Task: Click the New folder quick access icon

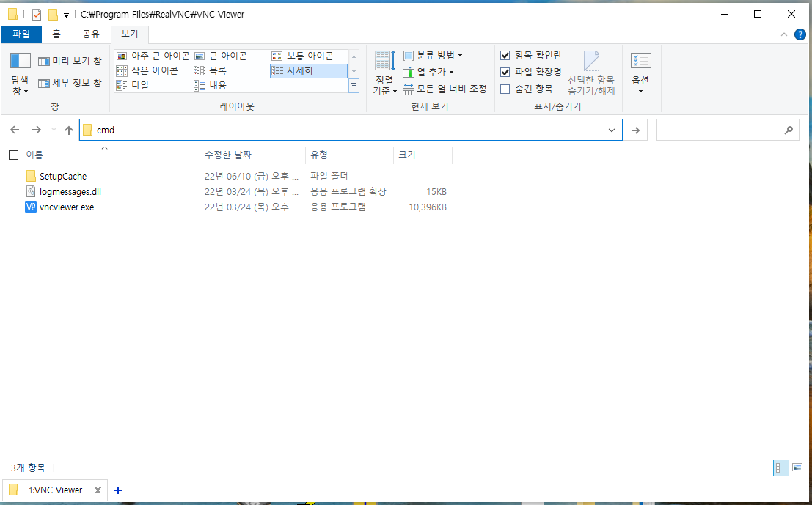Action: 53,15
